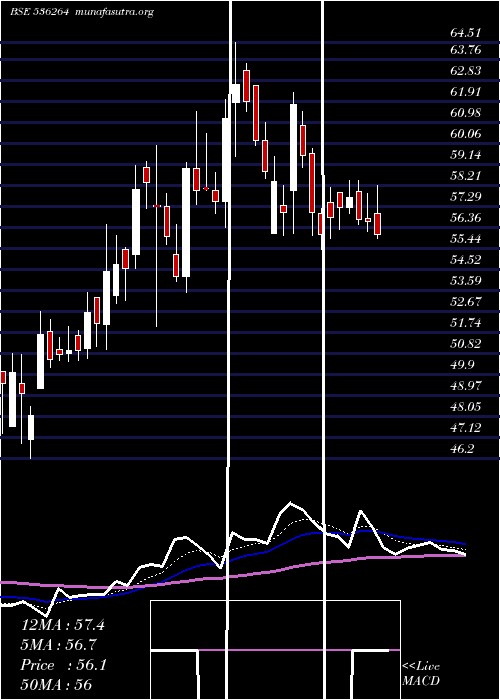Click the 52.67 price label
The image size is (500, 700).
[466, 301]
